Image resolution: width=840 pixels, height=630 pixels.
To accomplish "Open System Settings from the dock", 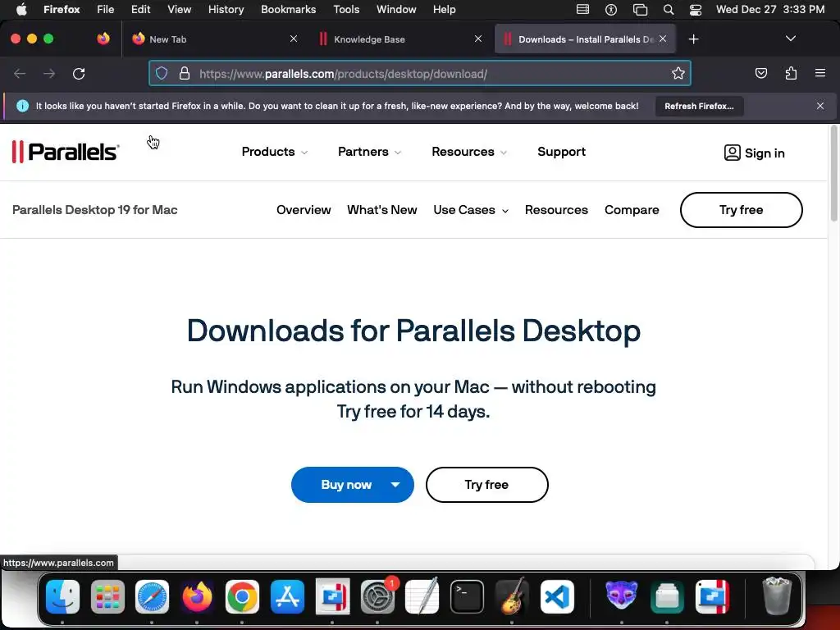I will 377,597.
